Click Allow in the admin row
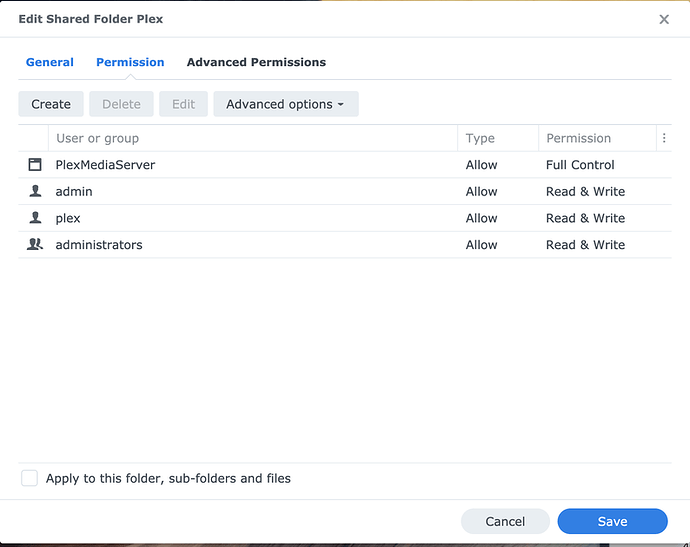690x547 pixels. [481, 191]
